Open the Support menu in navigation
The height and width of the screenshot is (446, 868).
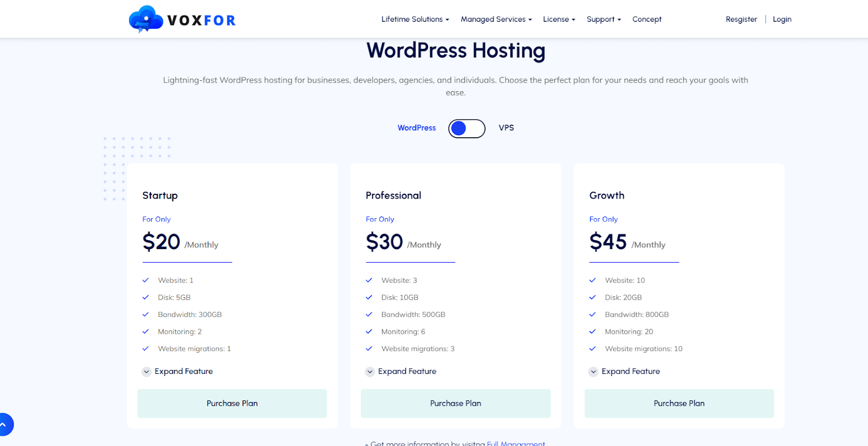[603, 20]
